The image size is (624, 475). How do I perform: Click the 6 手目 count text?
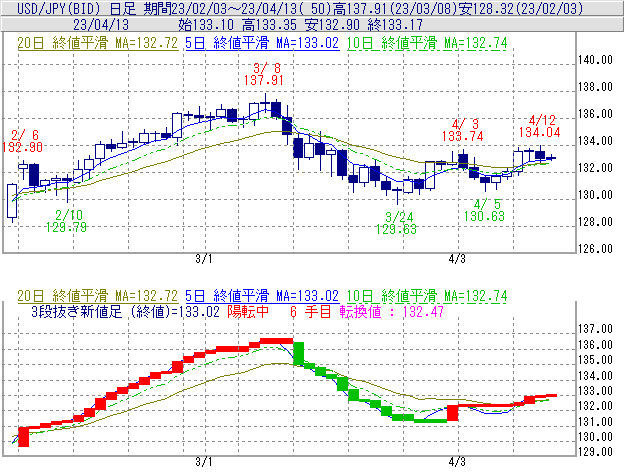coord(311,311)
